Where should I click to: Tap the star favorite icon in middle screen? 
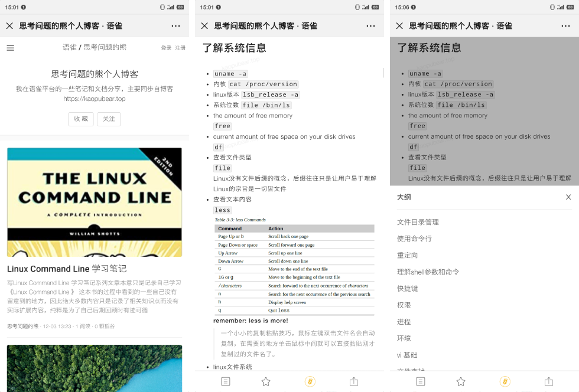click(x=266, y=381)
